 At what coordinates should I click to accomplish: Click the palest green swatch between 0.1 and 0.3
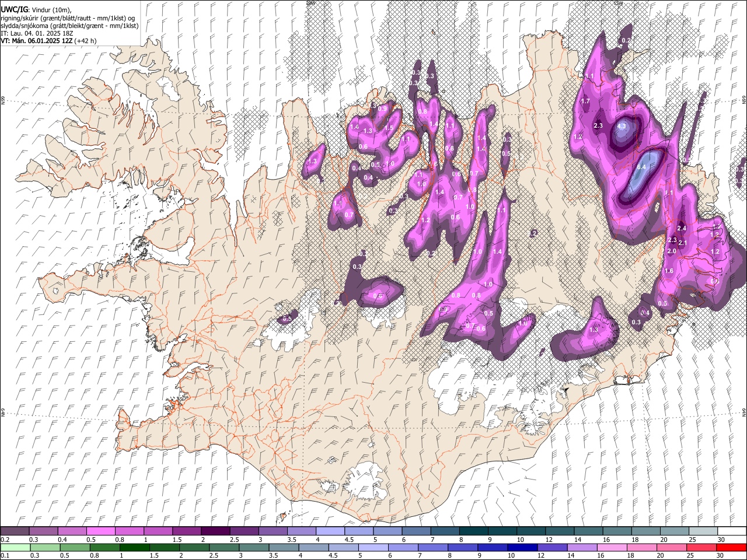(x=15, y=547)
